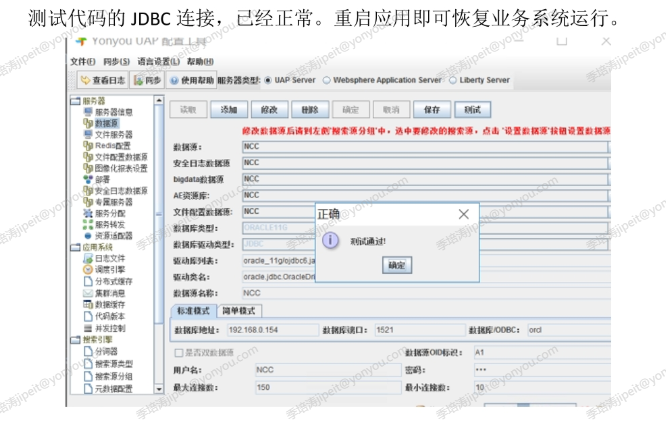Click the 修改 button
666x423 pixels.
269,110
